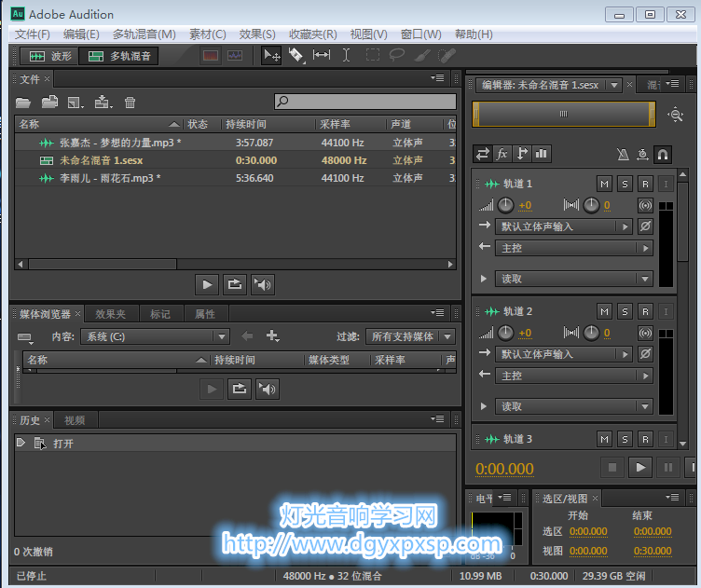This screenshot has width=701, height=588.
Task: Select the Razor cut tool
Action: point(296,55)
